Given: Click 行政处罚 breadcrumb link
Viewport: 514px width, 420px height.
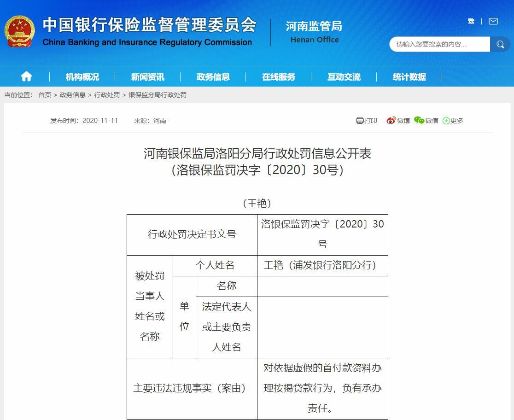Looking at the screenshot, I should click(x=107, y=95).
